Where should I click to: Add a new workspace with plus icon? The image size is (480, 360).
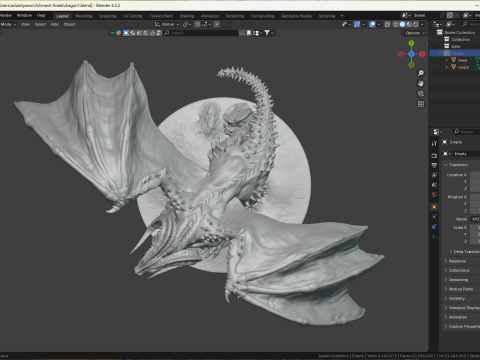point(342,16)
